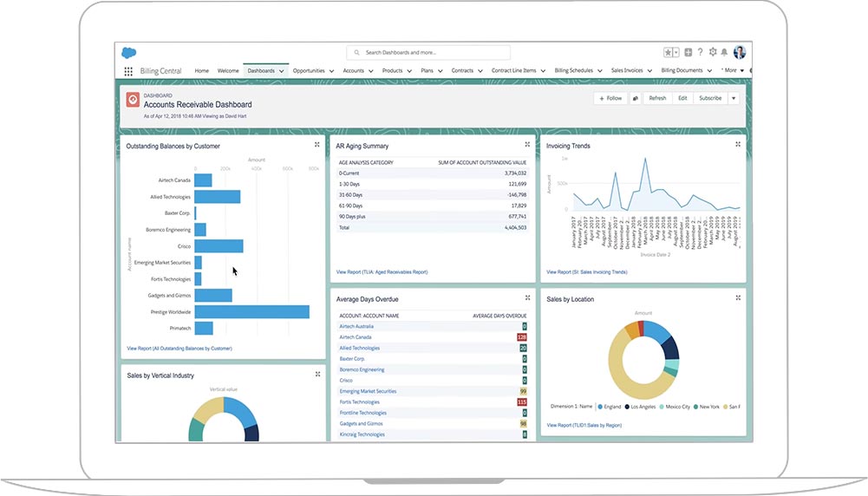Image resolution: width=868 pixels, height=496 pixels.
Task: Click the 90 Days plus row value 677,741
Action: (517, 217)
